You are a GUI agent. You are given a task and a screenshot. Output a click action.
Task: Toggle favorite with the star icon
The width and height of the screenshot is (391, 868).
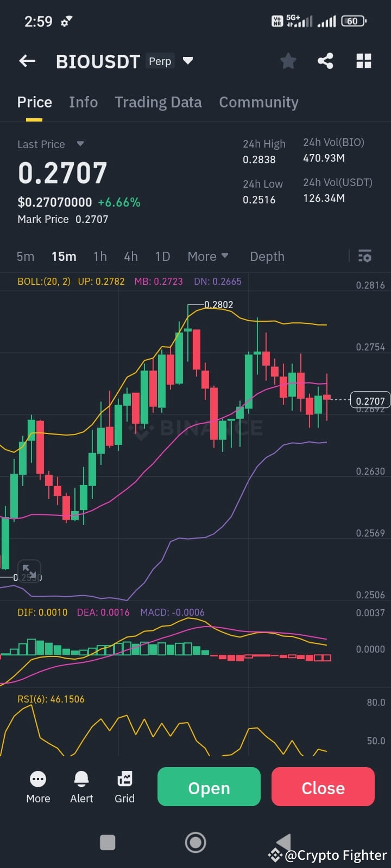pyautogui.click(x=288, y=61)
